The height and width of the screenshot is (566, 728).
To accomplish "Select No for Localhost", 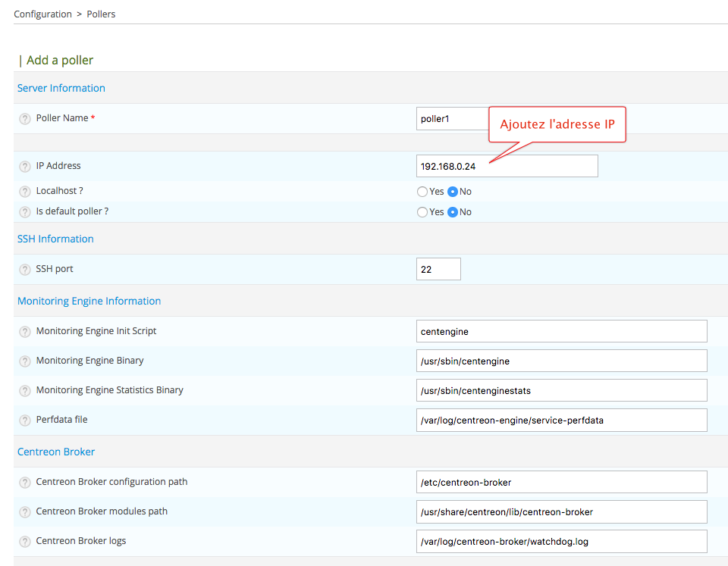I will (x=453, y=192).
